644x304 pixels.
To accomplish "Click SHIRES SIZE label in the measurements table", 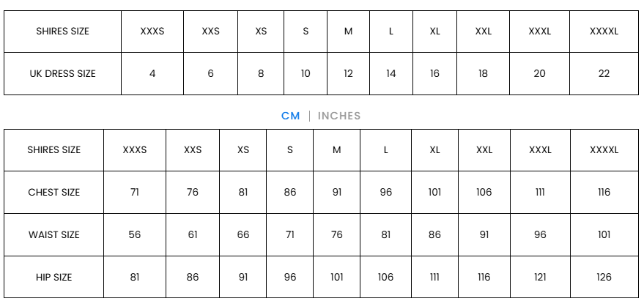I will (x=53, y=150).
